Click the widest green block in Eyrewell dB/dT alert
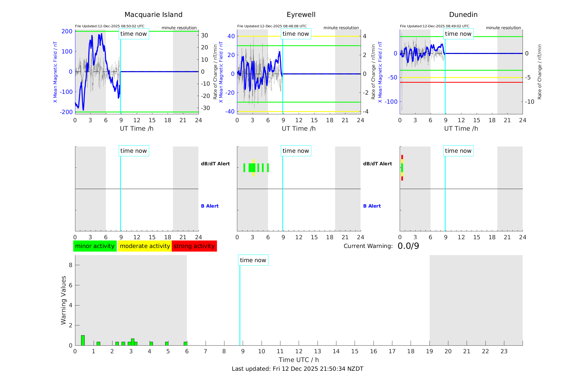The height and width of the screenshot is (392, 578). coord(252,168)
